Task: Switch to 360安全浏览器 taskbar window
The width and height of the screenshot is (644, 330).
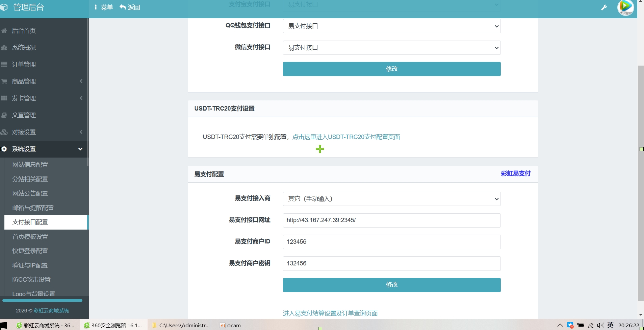Action: (x=113, y=325)
